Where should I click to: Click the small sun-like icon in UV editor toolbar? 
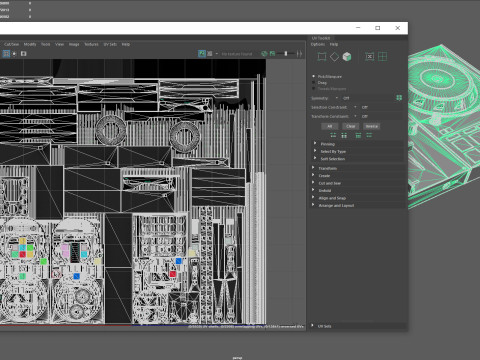[14, 54]
